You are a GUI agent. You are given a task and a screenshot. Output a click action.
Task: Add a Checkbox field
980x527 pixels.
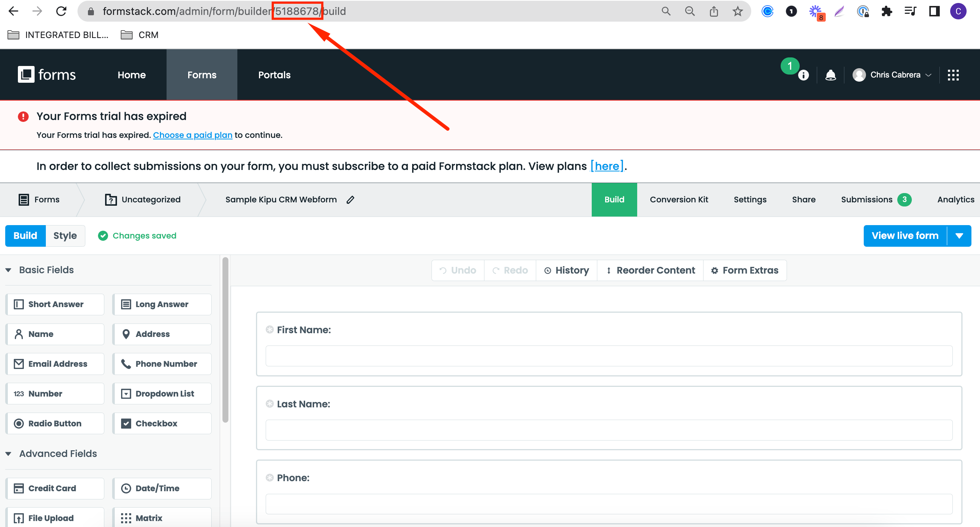(162, 423)
